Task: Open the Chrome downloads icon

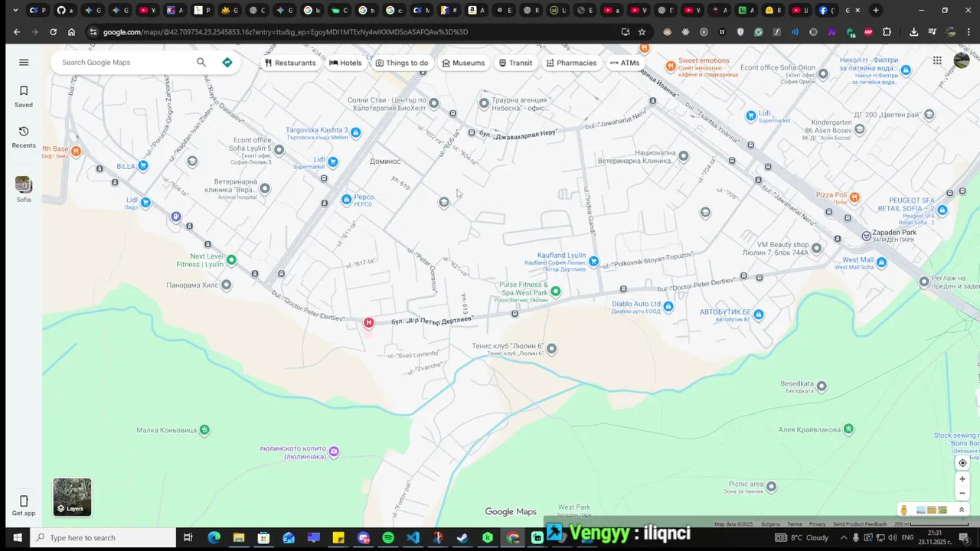Action: point(913,32)
